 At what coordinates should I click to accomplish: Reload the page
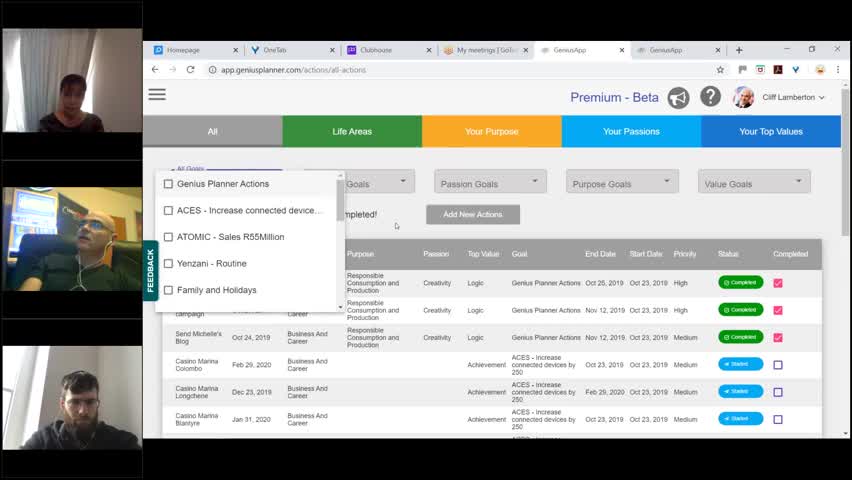point(191,70)
